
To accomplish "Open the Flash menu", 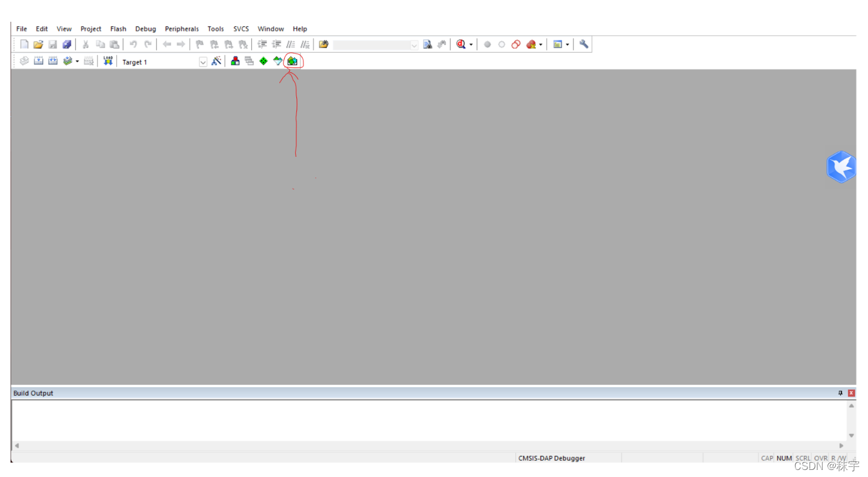I will coord(118,29).
